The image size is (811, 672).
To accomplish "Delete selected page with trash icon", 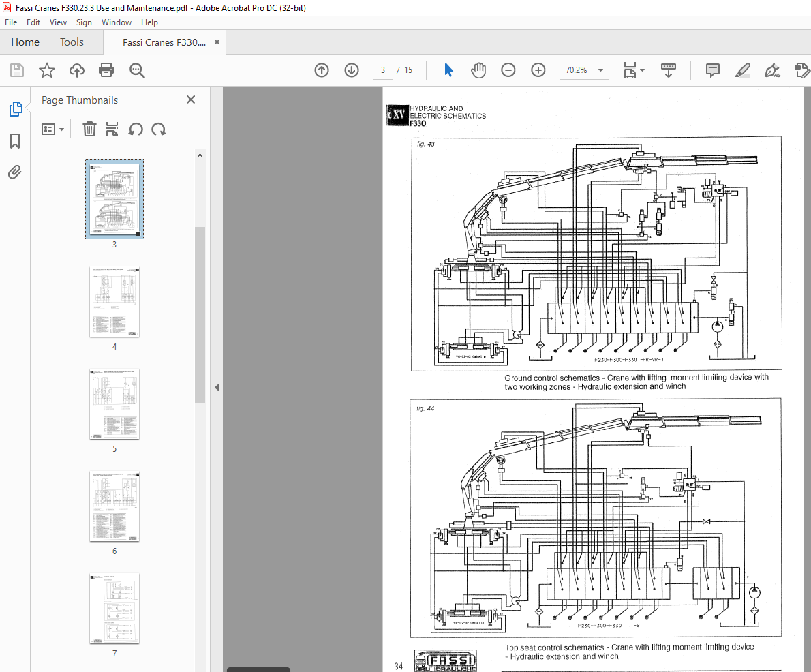I will coord(89,129).
